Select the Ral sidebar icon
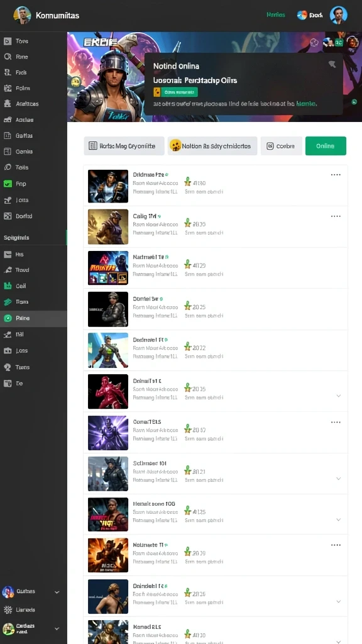Viewport: 362px width, 644px height. 7,335
